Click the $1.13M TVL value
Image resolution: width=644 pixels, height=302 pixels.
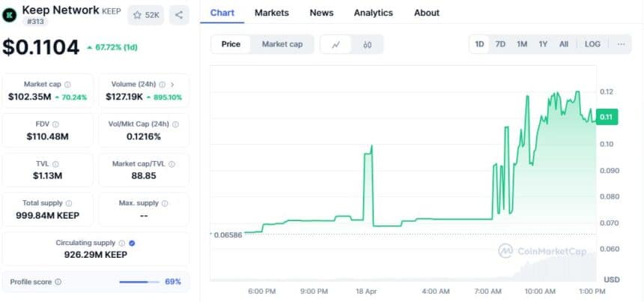coord(48,176)
